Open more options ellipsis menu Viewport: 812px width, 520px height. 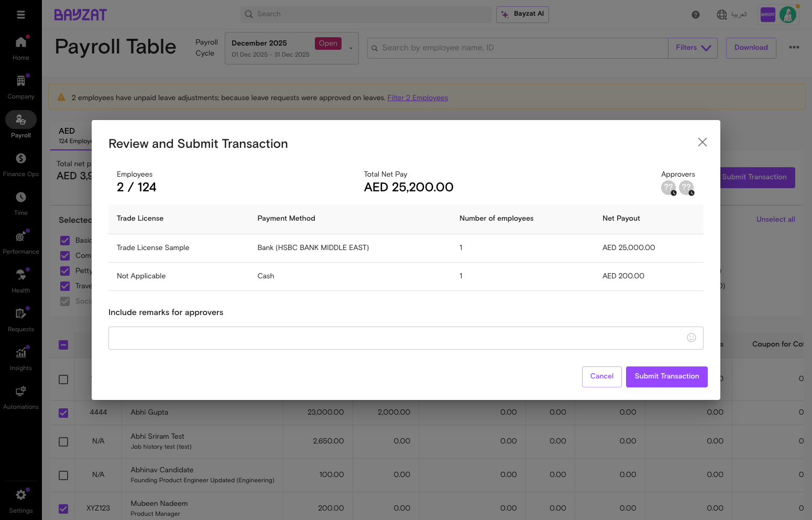794,47
